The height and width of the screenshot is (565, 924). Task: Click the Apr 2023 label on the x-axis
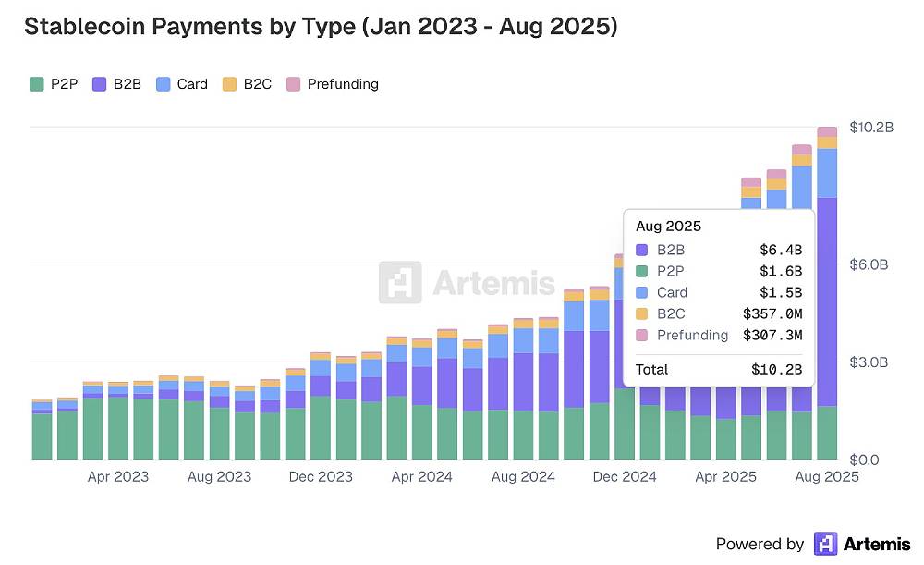(x=118, y=477)
